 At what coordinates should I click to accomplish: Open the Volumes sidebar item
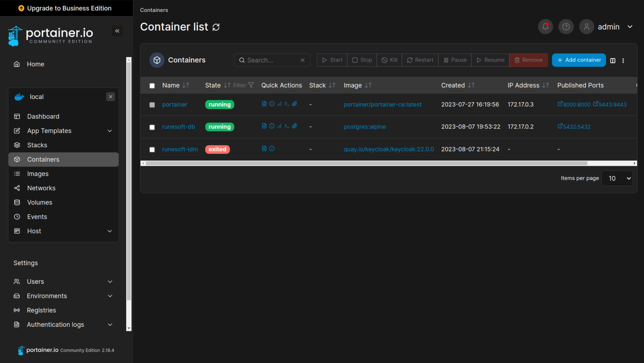click(x=40, y=202)
